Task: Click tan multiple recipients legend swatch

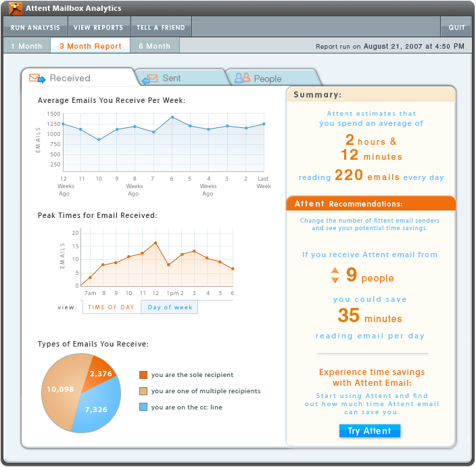Action: [x=143, y=391]
